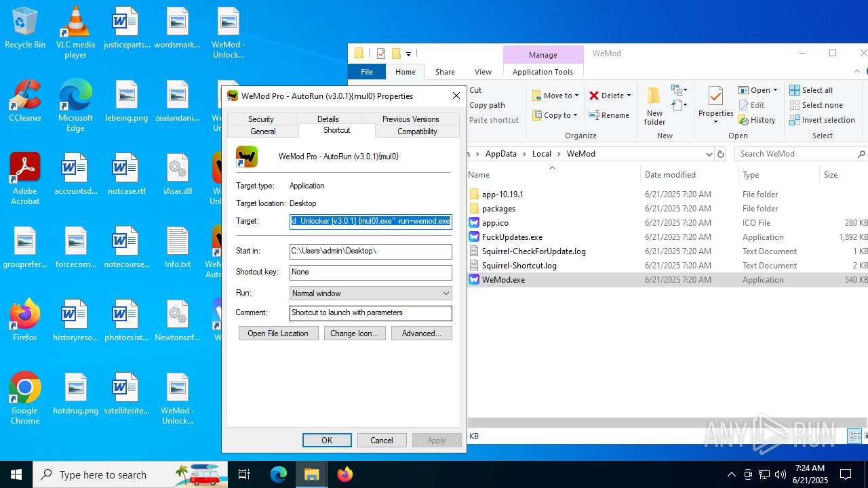This screenshot has height=488, width=868.
Task: Switch to the Details tab
Action: click(328, 119)
